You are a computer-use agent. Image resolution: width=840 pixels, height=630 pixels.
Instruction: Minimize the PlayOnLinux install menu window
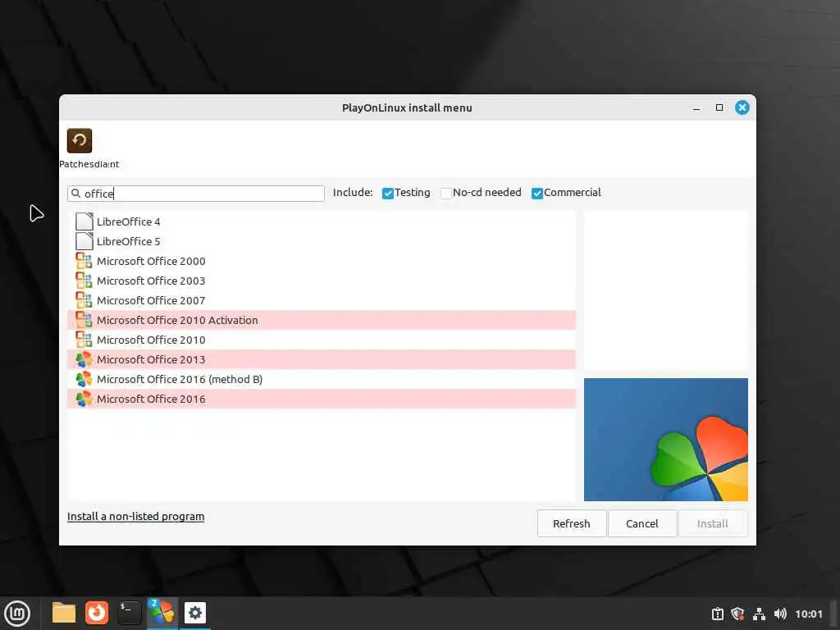696,107
